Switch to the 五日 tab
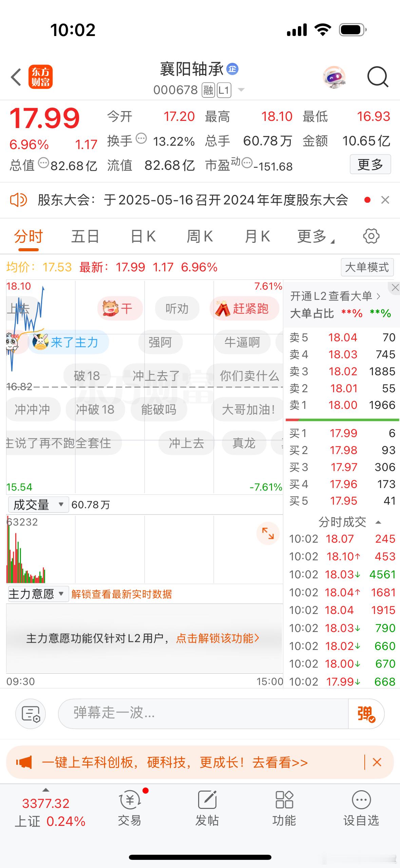Image resolution: width=400 pixels, height=868 pixels. [x=85, y=236]
